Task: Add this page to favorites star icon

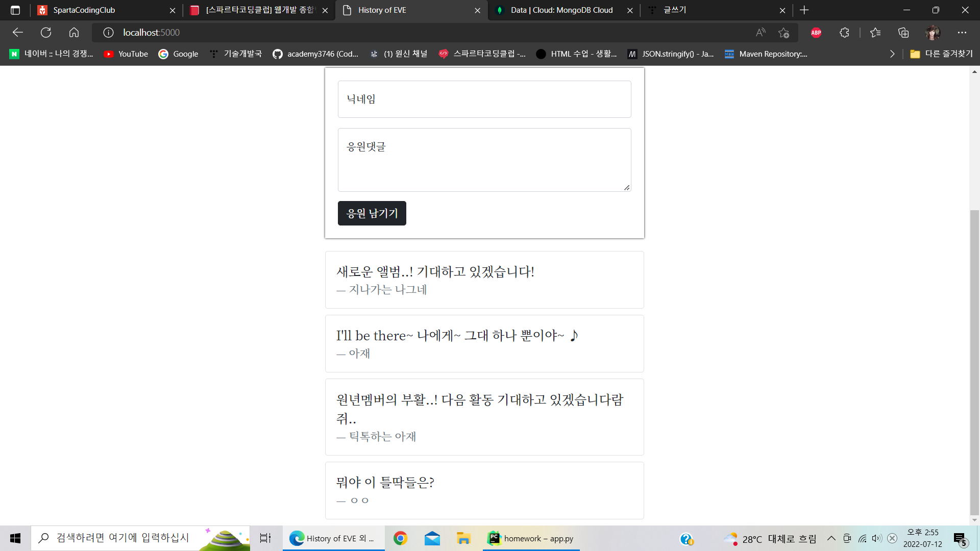Action: click(783, 33)
